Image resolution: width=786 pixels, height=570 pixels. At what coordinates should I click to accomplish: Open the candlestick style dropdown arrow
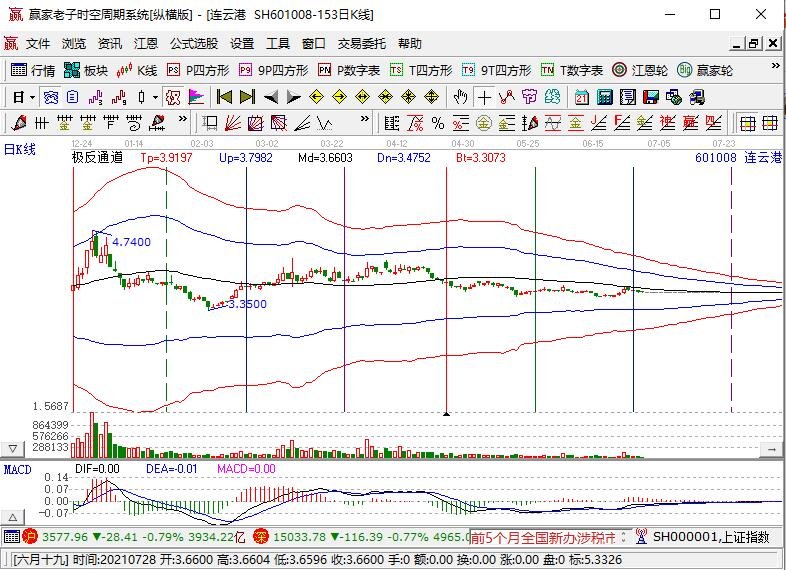155,97
